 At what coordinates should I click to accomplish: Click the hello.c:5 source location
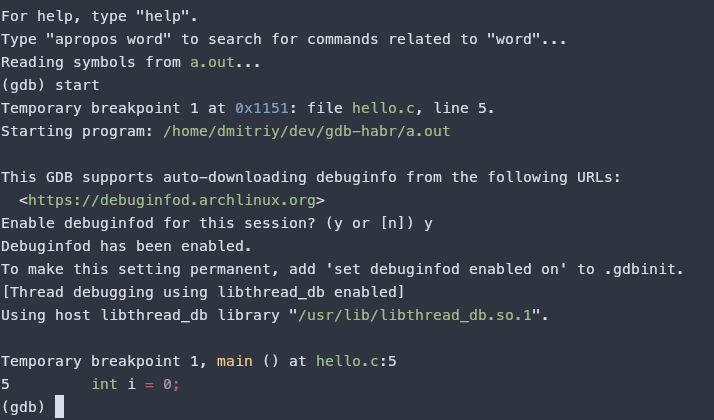click(x=357, y=361)
